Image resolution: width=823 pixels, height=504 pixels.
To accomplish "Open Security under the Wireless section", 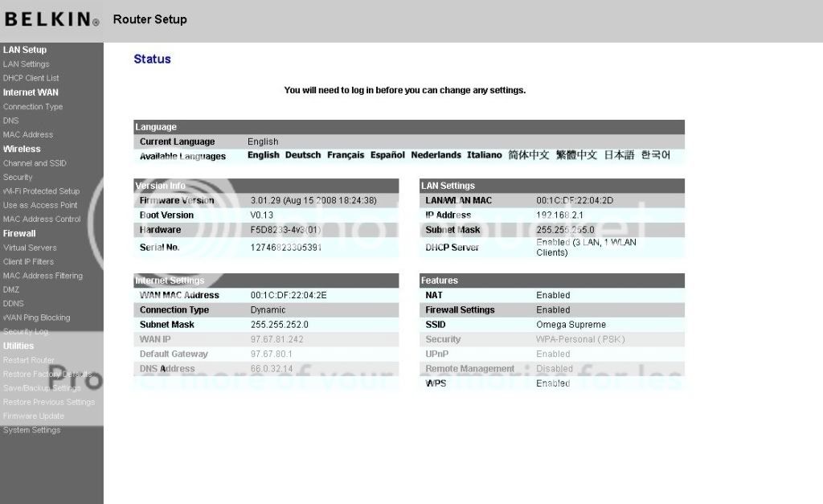I will [x=18, y=178].
